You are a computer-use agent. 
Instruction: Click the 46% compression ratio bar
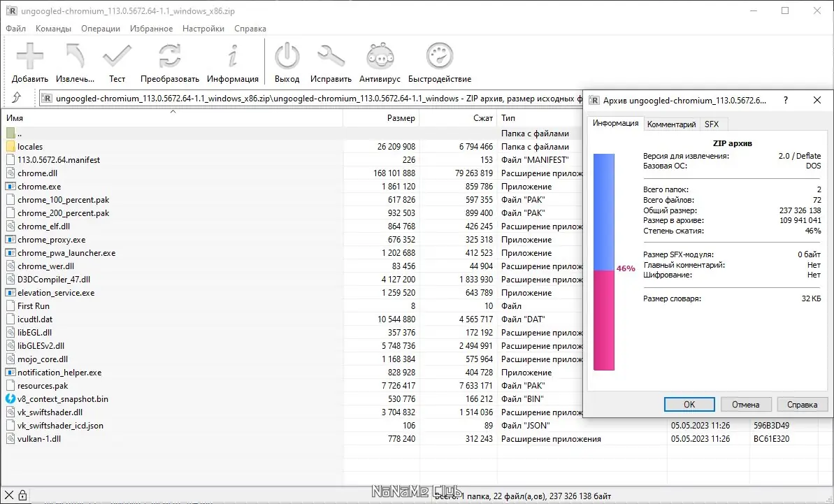pyautogui.click(x=604, y=262)
